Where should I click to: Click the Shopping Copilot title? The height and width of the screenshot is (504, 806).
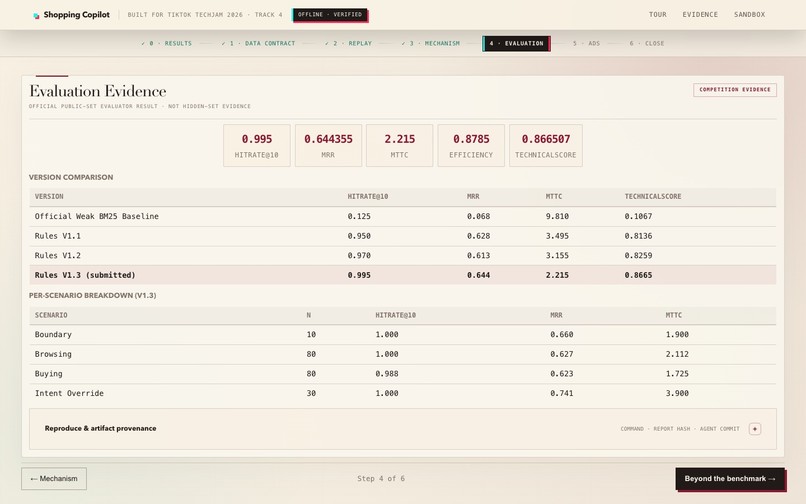[77, 14]
